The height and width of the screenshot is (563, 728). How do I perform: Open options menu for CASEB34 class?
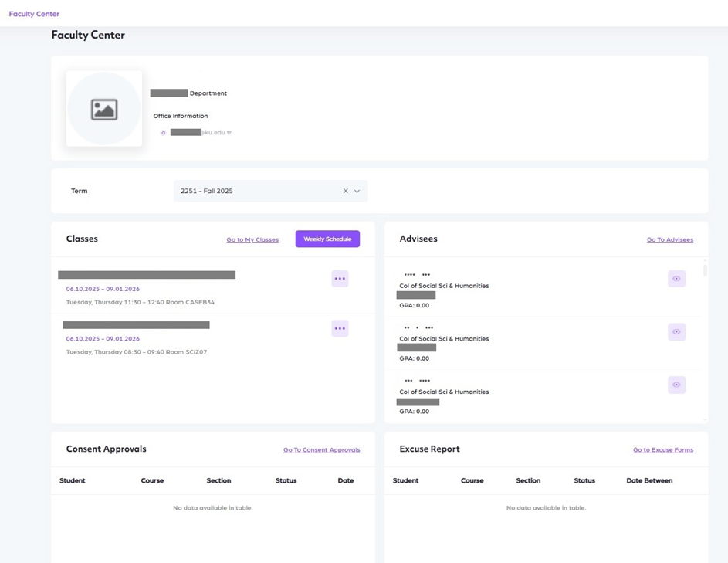click(x=340, y=279)
